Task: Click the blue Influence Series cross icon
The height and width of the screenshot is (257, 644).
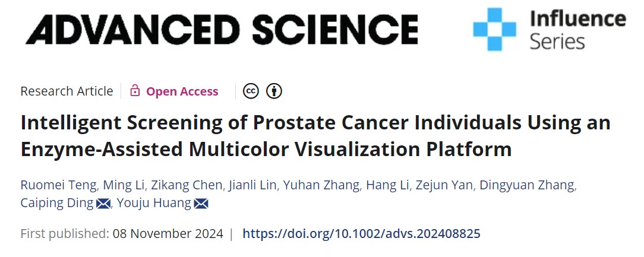Action: (x=494, y=29)
